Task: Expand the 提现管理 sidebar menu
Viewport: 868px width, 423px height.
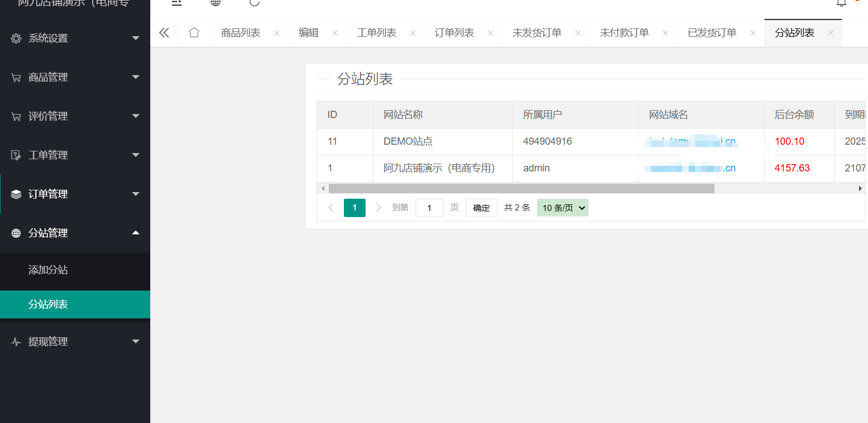Action: 75,342
